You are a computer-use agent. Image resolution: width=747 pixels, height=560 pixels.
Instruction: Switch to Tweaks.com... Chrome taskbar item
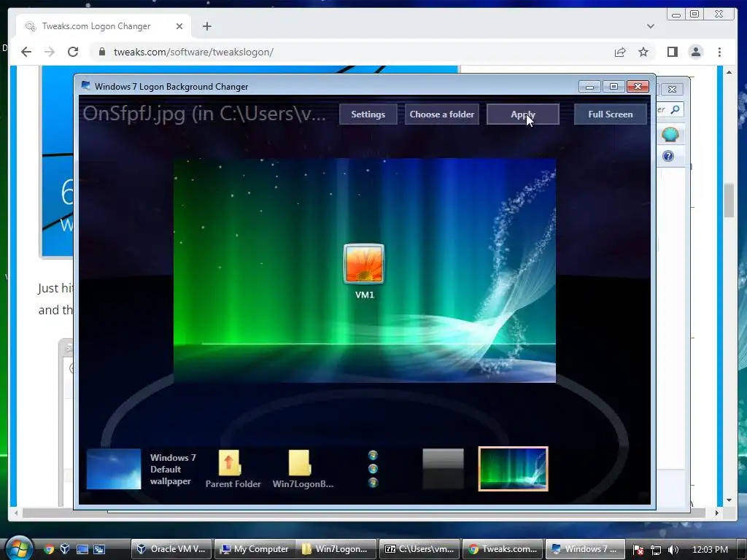click(503, 549)
